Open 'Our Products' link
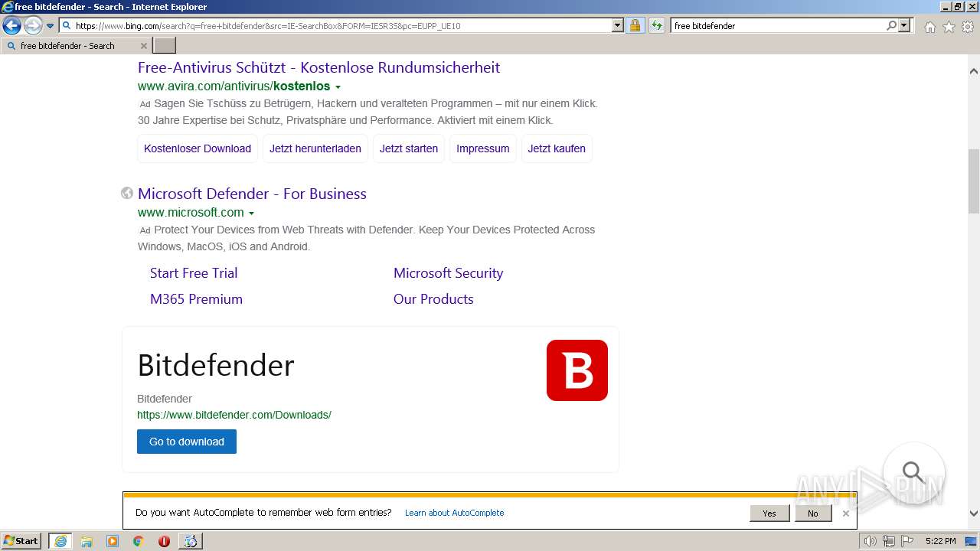 click(x=433, y=299)
